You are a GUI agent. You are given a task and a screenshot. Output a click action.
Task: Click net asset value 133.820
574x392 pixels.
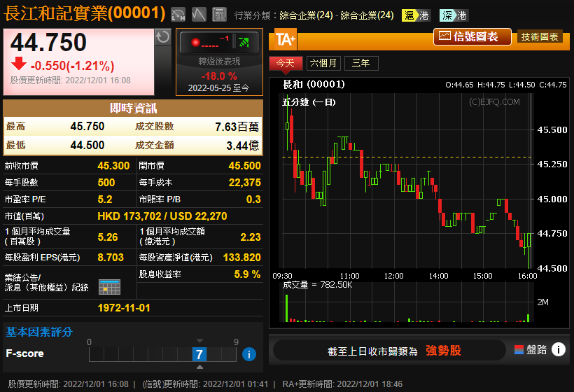tap(242, 258)
